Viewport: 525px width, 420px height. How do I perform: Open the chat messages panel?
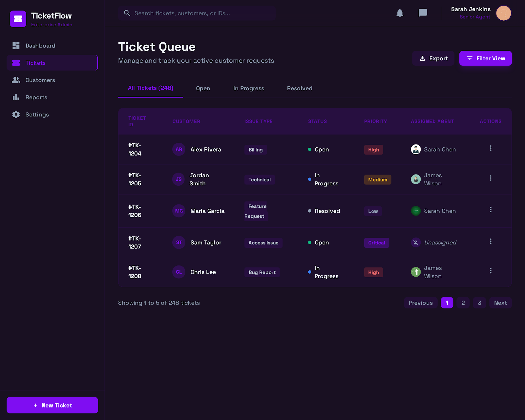(423, 13)
